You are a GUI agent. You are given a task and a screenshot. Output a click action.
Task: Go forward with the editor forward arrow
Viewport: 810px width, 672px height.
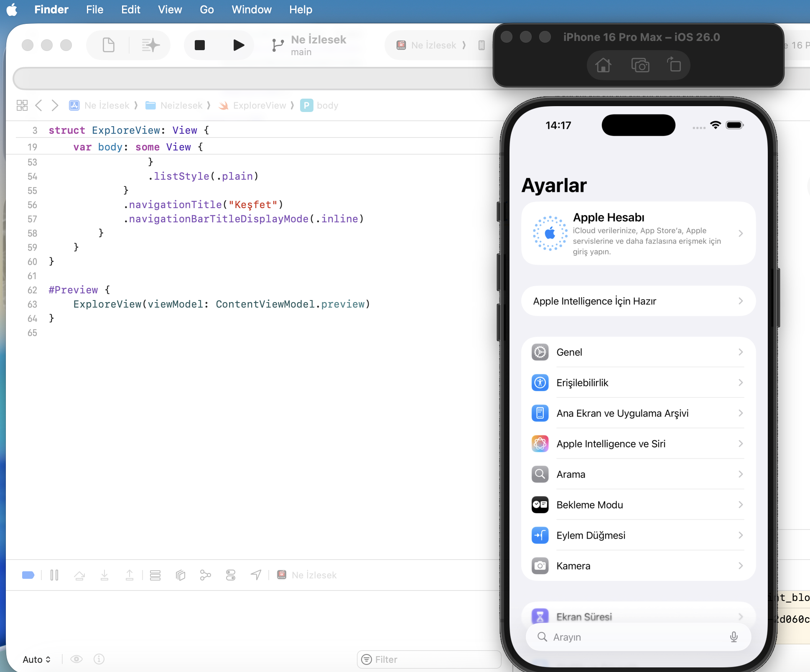[55, 105]
